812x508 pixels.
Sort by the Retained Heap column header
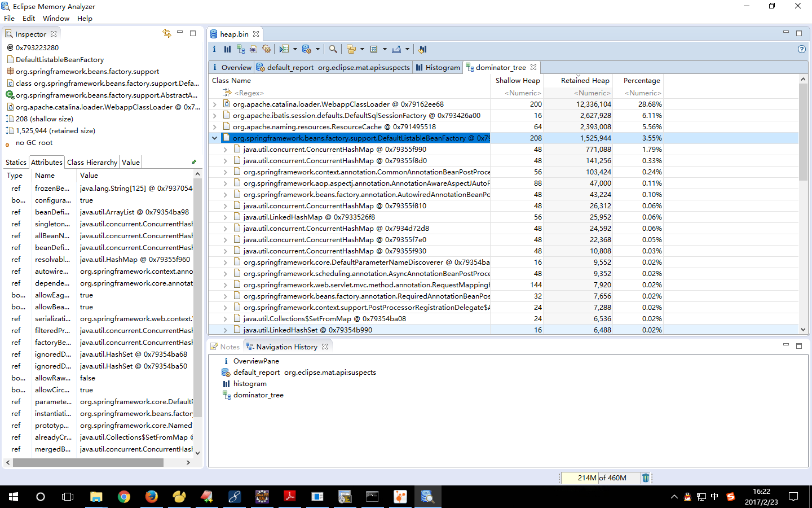578,81
